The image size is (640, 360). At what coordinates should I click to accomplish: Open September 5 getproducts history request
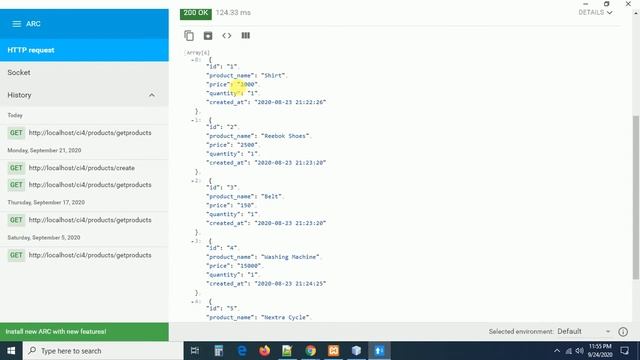click(84, 255)
